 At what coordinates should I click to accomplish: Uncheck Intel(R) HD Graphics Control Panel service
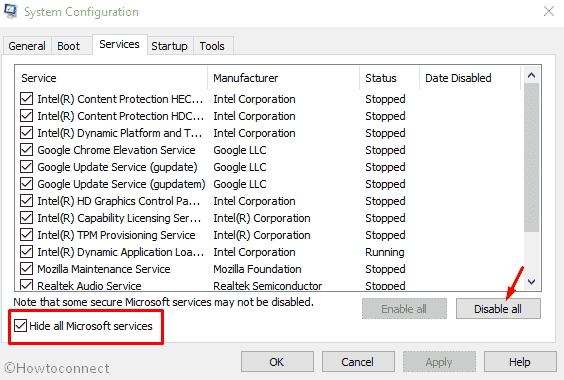pos(27,200)
